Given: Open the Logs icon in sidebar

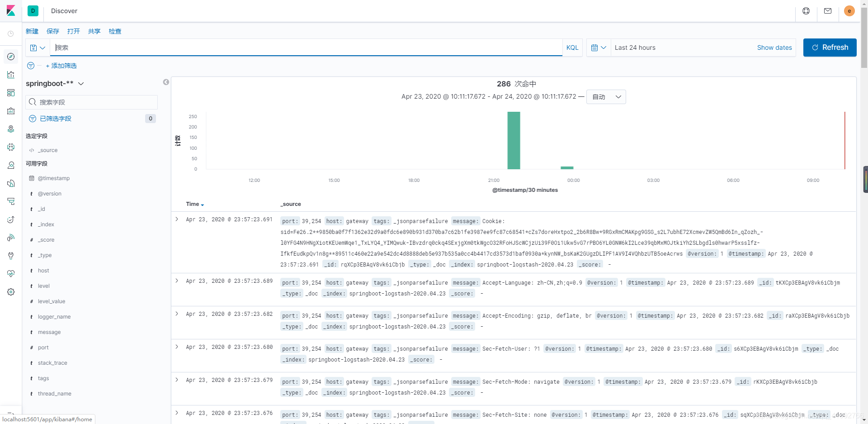Looking at the screenshot, I should [x=11, y=183].
